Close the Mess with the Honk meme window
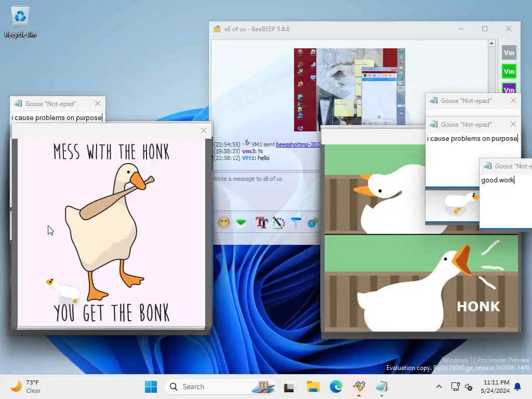Screen dimensions: 532x399 [204, 130]
